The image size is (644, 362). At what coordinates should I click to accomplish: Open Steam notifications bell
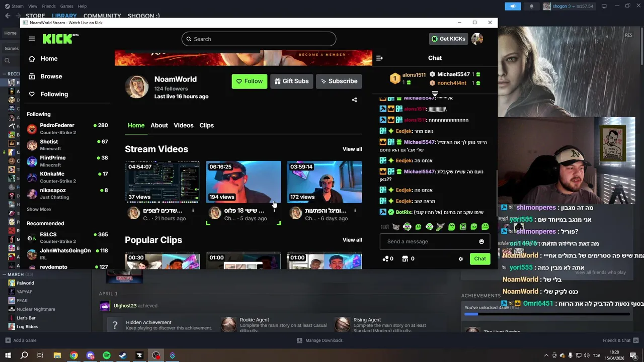531,6
